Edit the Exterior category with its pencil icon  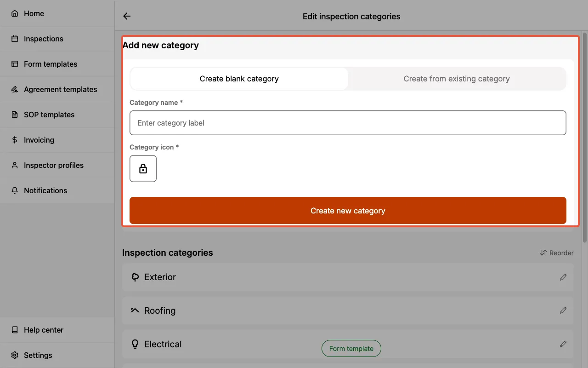click(x=563, y=277)
